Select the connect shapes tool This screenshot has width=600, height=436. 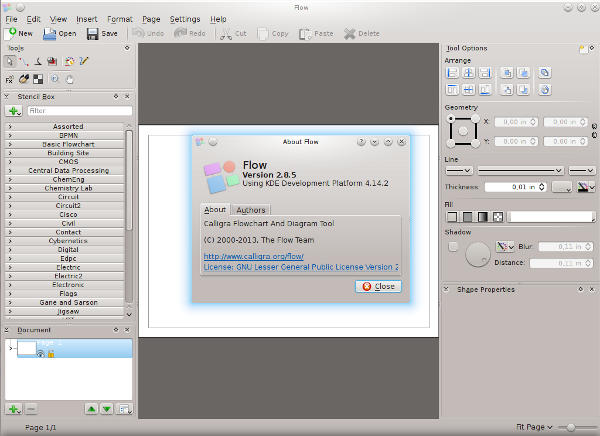pos(24,61)
